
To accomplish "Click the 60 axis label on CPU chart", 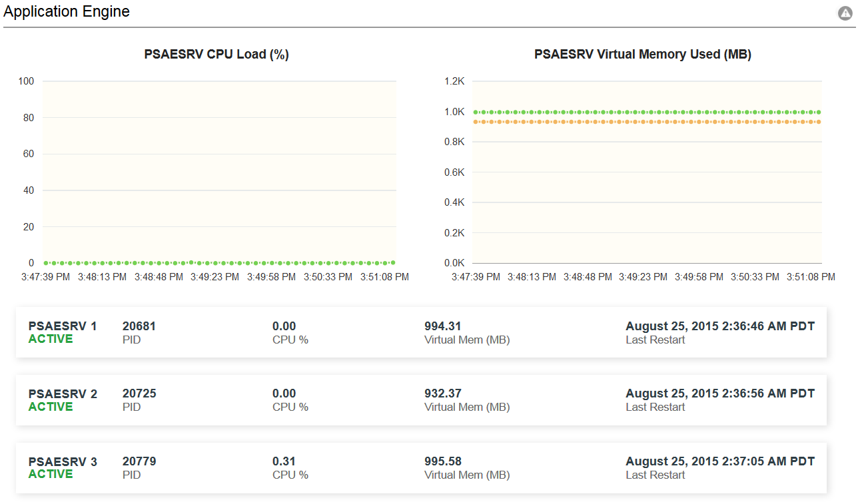I will (29, 154).
